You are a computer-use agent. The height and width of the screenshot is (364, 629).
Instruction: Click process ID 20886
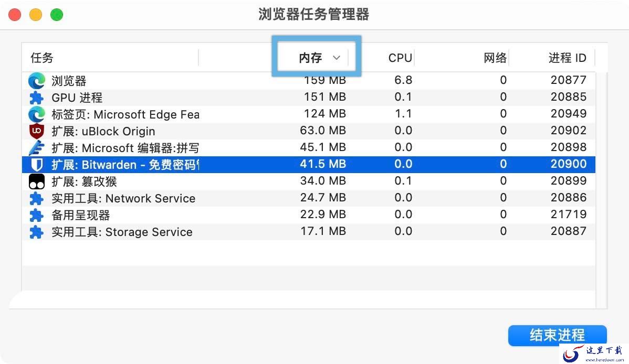click(569, 198)
